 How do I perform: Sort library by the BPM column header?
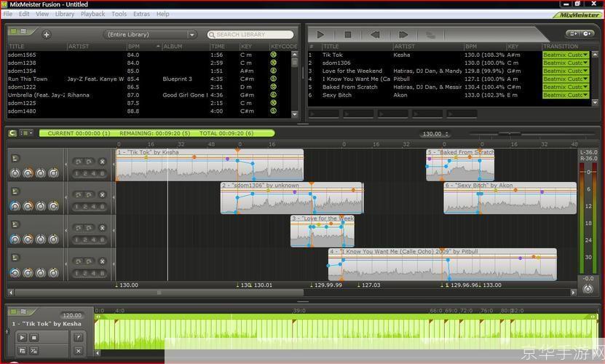click(143, 47)
